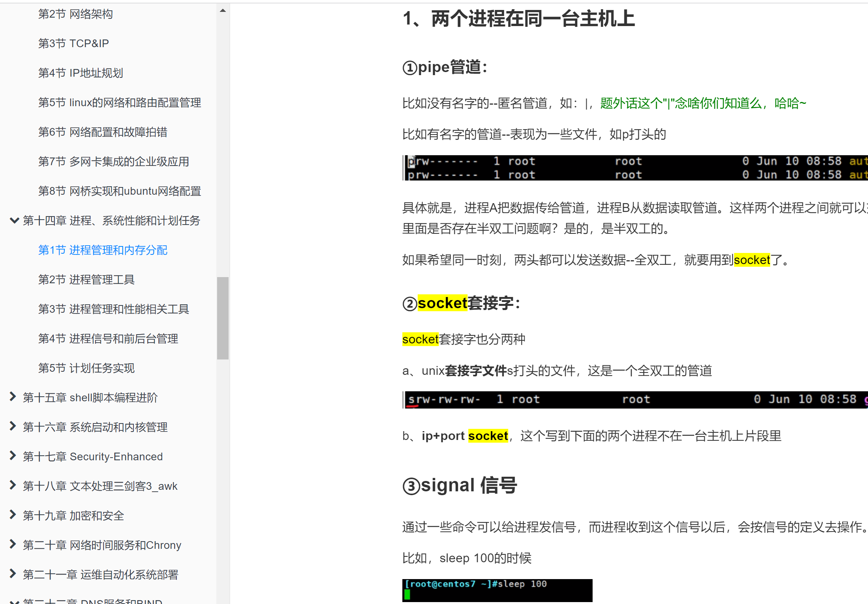The image size is (868, 604).
Task: Collapse chapter fourteen with its chevron
Action: click(14, 220)
